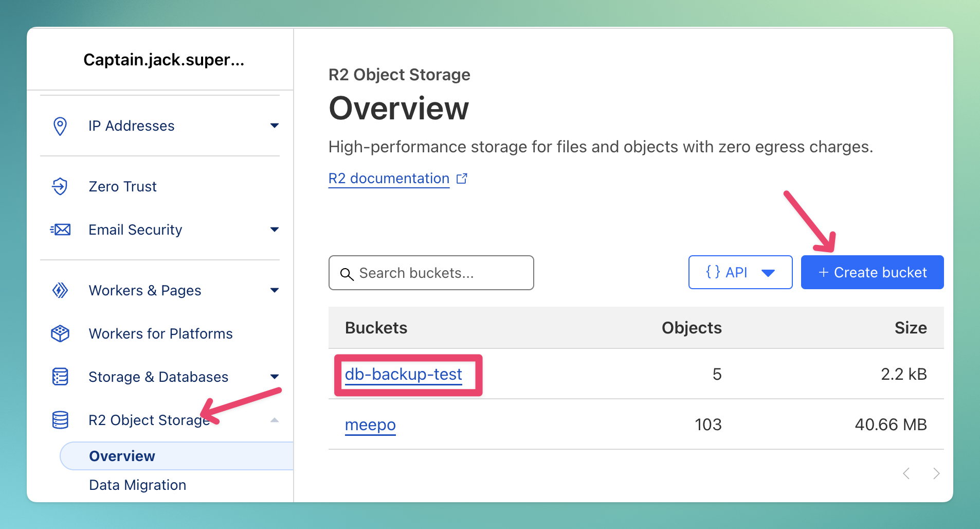Click the Zero Trust shield icon
This screenshot has height=529, width=980.
[60, 186]
